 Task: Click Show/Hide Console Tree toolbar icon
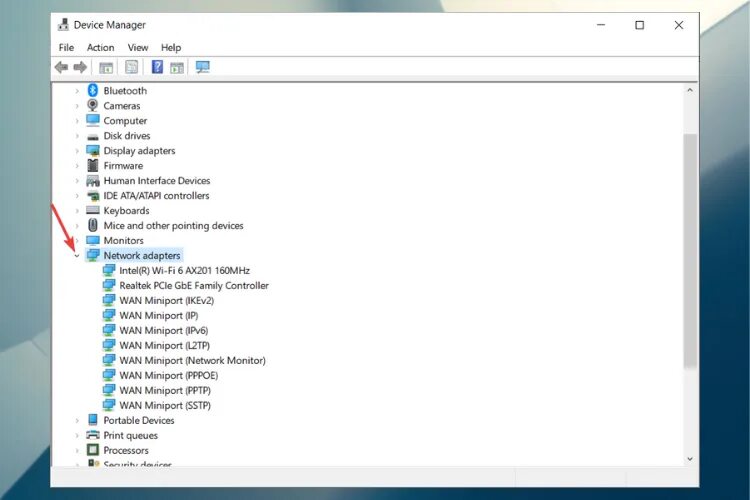pyautogui.click(x=106, y=67)
